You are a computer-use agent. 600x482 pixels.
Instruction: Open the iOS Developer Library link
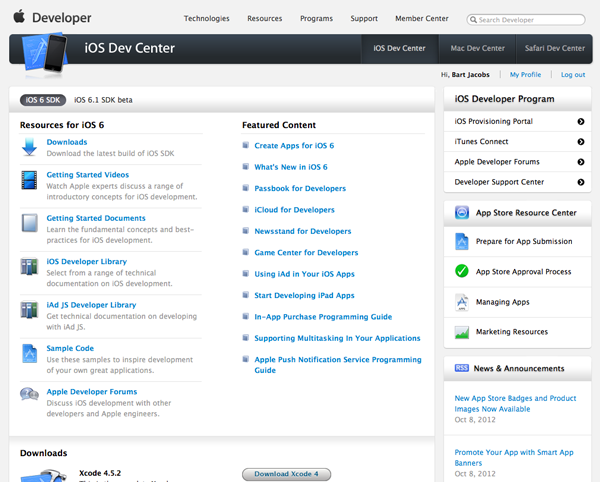pyautogui.click(x=86, y=262)
